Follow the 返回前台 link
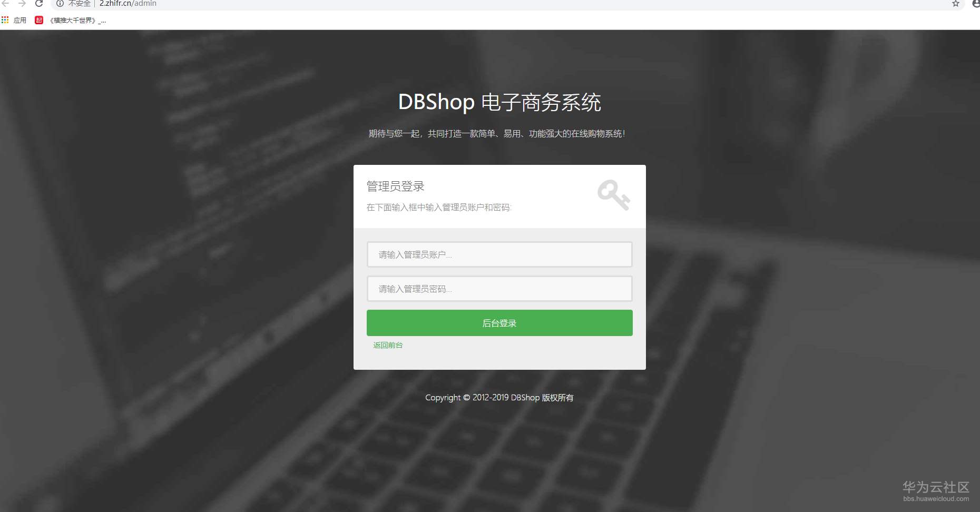Image resolution: width=980 pixels, height=512 pixels. point(388,345)
